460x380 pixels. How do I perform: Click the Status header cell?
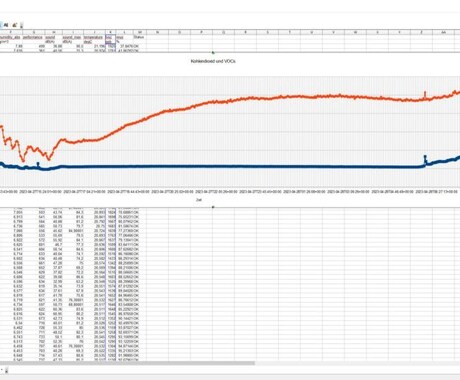[139, 37]
